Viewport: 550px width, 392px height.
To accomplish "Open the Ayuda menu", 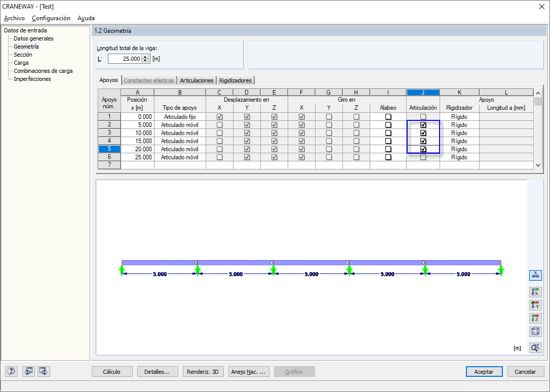I will click(86, 18).
